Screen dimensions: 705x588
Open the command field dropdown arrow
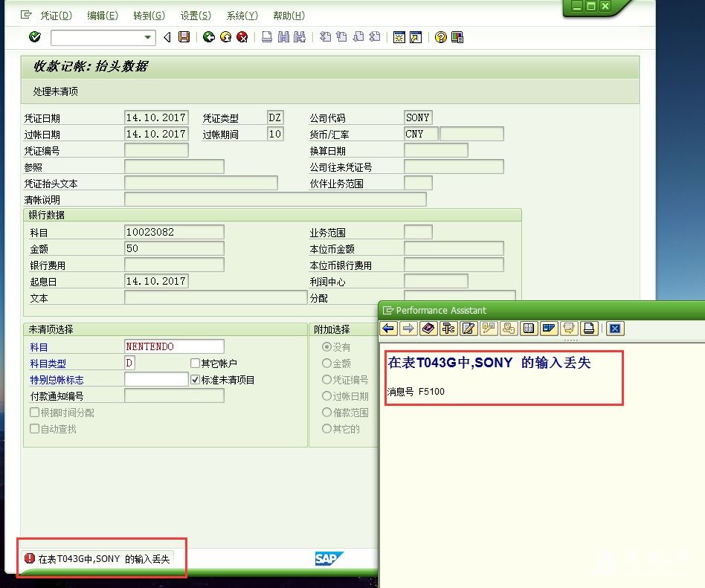147,37
